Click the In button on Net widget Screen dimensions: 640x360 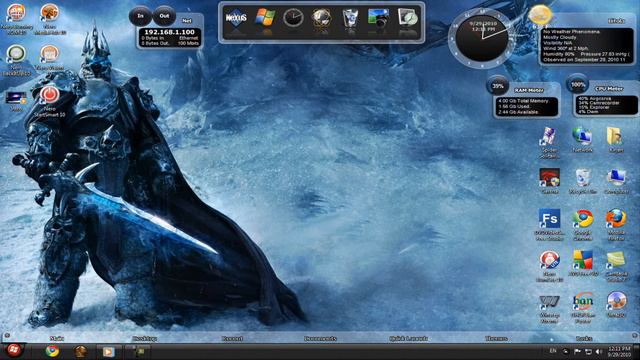point(140,16)
